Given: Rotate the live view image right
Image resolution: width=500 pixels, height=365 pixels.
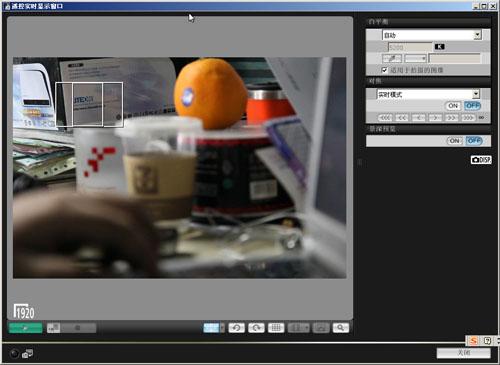Looking at the screenshot, I should (x=256, y=328).
